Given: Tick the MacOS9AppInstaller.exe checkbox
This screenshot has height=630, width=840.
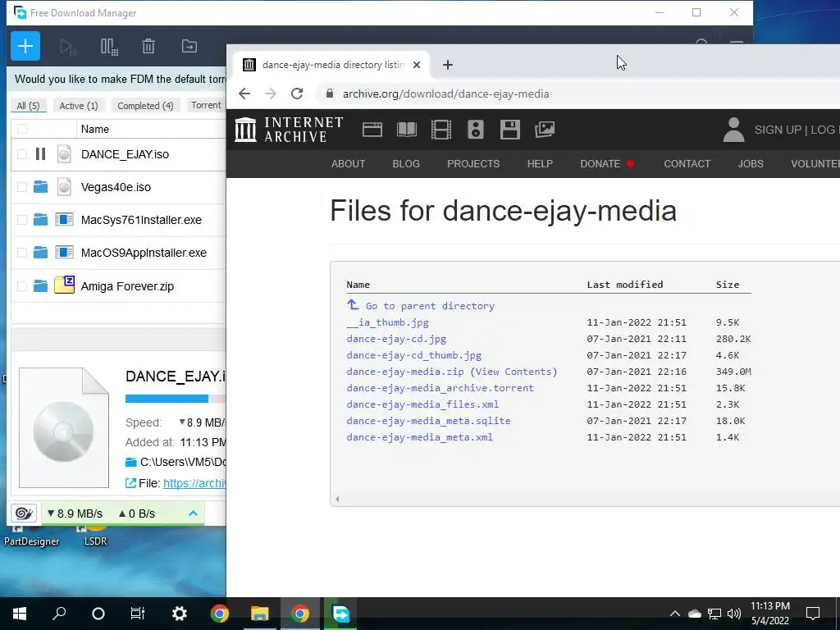Looking at the screenshot, I should click(22, 253).
